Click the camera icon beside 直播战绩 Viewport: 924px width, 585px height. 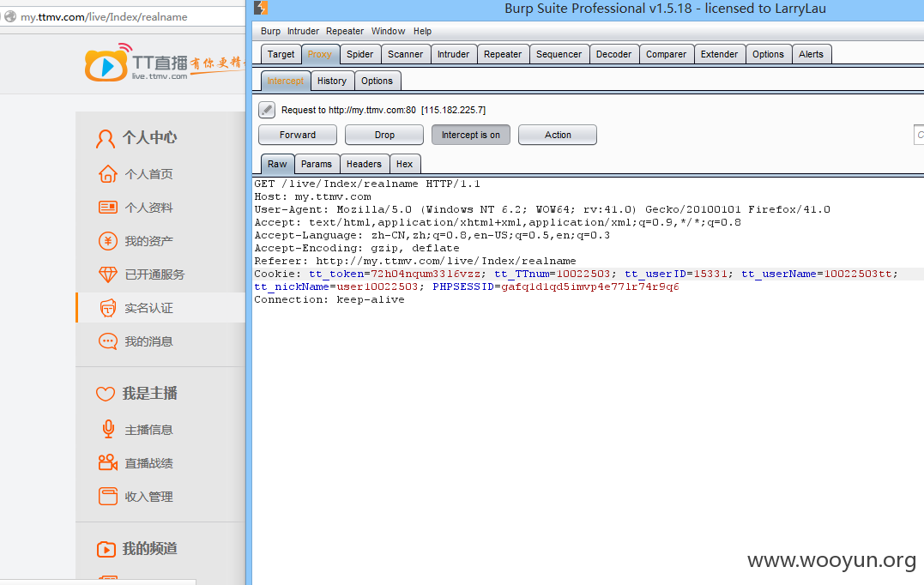[108, 462]
